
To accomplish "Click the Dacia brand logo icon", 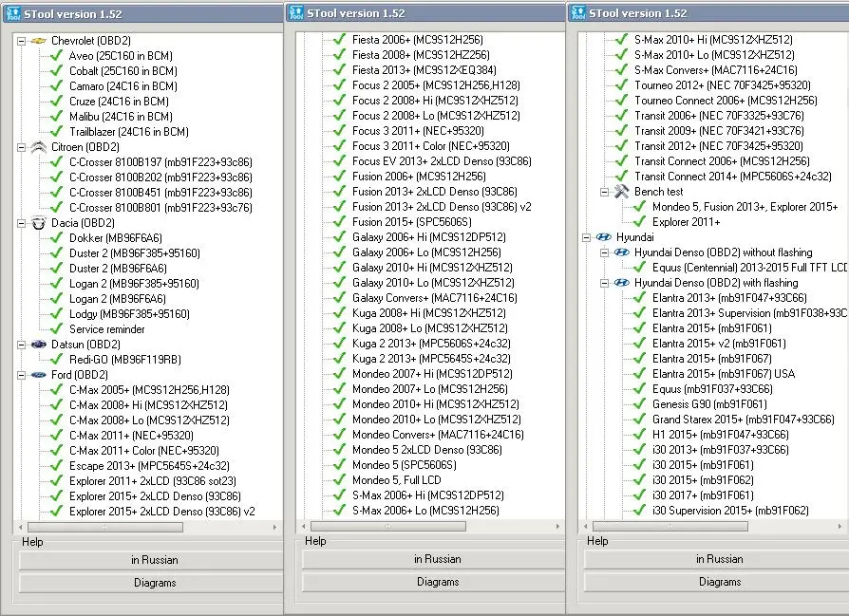I will (38, 222).
